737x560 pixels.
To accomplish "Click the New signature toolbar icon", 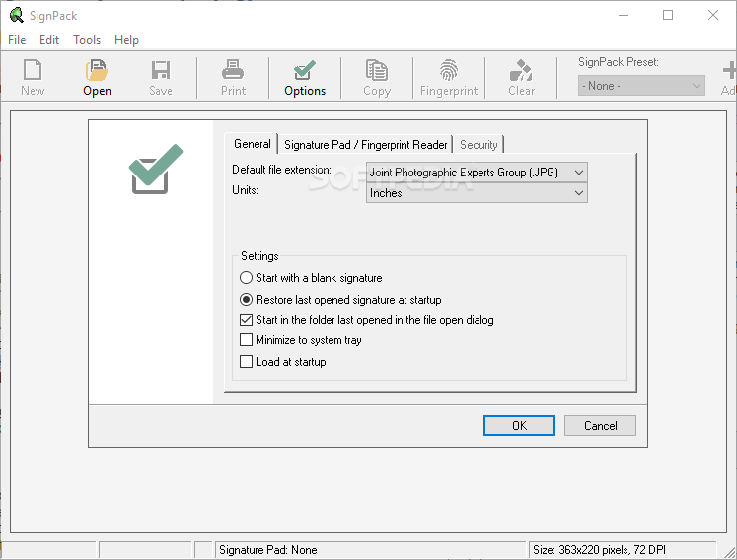I will click(x=33, y=78).
